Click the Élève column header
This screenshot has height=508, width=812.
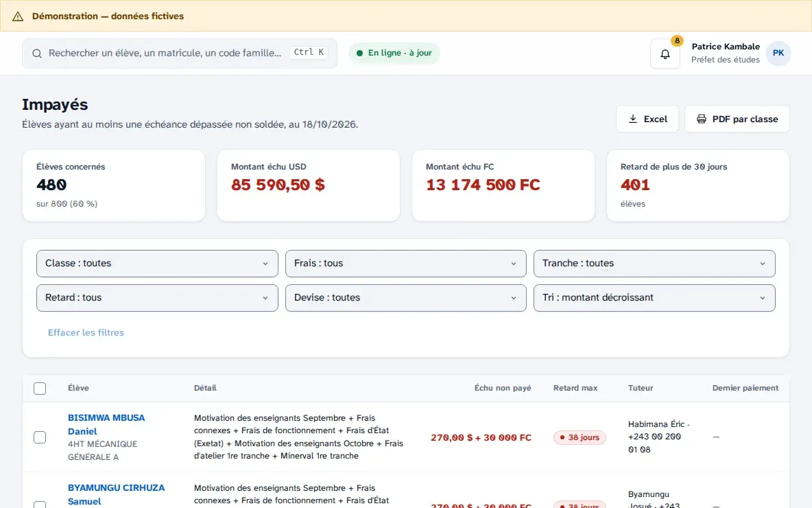click(x=78, y=388)
